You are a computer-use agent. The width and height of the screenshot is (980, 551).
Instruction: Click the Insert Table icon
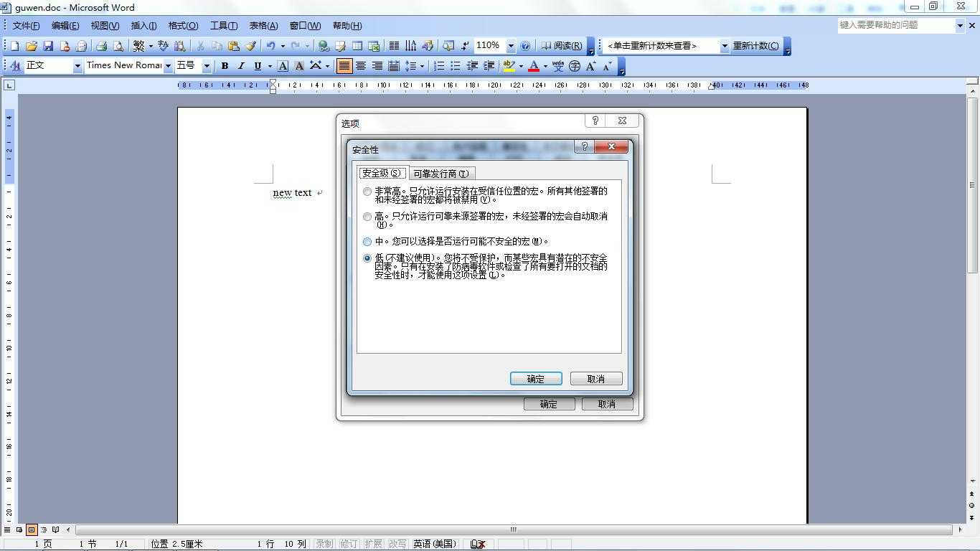point(357,46)
